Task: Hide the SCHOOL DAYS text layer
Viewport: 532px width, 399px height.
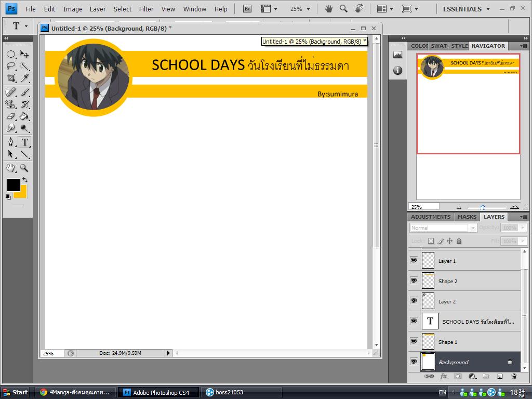Action: pos(414,321)
